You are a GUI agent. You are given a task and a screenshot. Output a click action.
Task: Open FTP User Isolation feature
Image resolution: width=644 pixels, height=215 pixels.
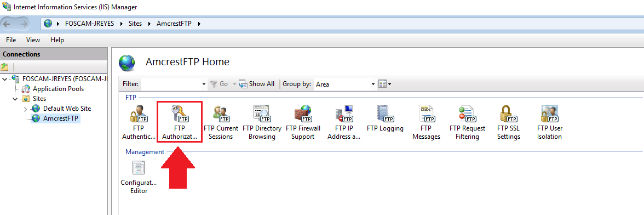tap(550, 122)
